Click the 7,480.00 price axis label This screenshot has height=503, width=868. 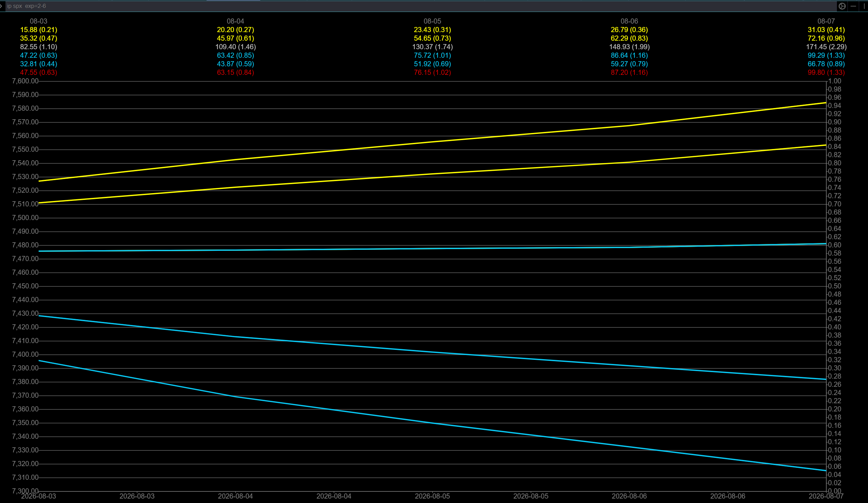tap(25, 245)
